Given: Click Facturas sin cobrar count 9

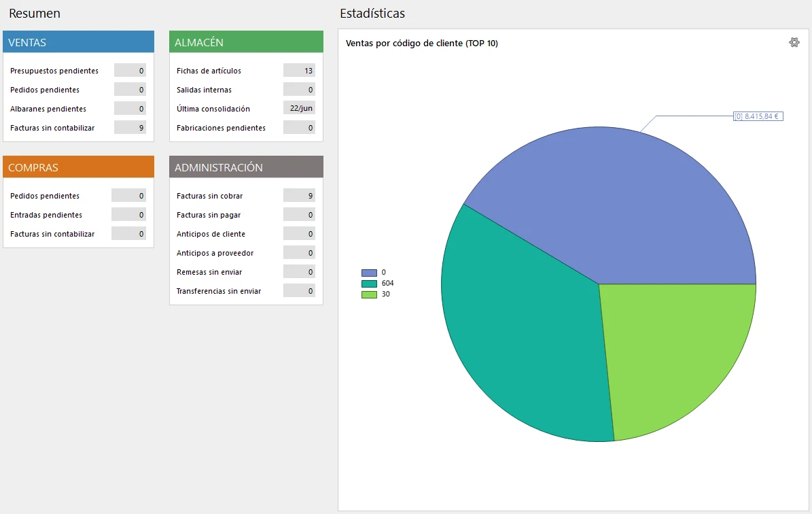Looking at the screenshot, I should (300, 195).
